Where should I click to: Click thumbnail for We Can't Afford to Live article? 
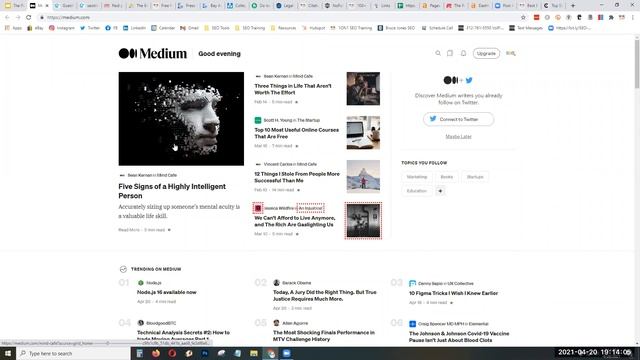(363, 221)
